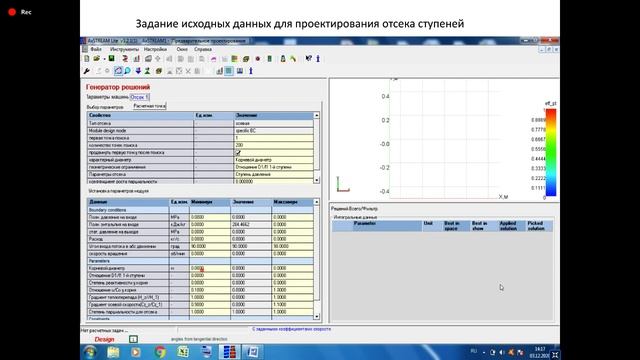The image size is (640, 360).
Task: Click the Параметры отсека value Ступень давления
Action: pyautogui.click(x=274, y=174)
